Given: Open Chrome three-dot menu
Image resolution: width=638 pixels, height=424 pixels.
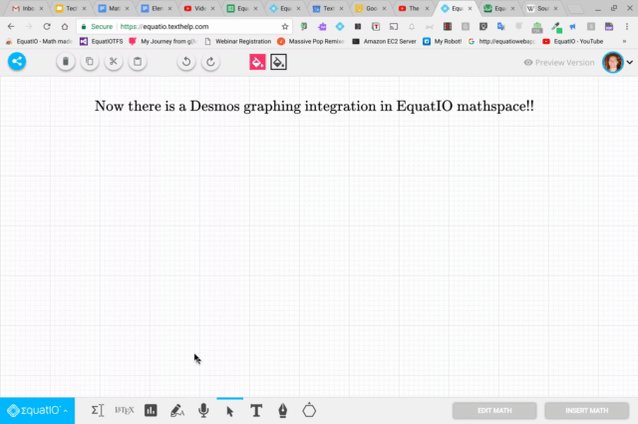Looking at the screenshot, I should point(627,26).
